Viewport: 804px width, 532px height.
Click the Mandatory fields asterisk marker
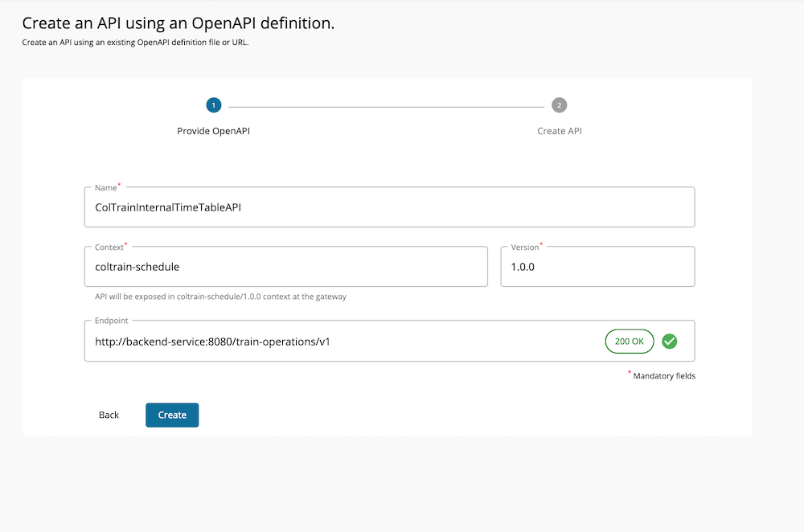pyautogui.click(x=628, y=373)
